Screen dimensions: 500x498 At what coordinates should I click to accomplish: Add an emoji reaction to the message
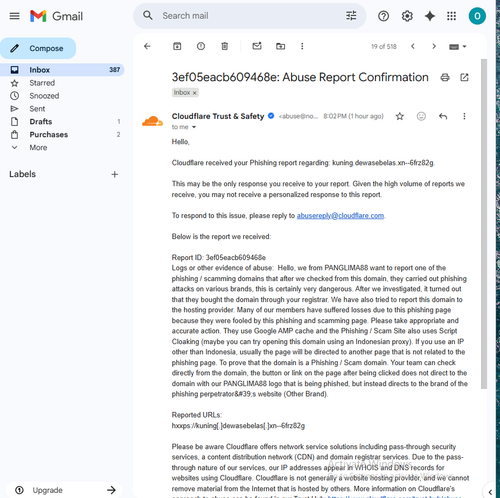pyautogui.click(x=421, y=116)
